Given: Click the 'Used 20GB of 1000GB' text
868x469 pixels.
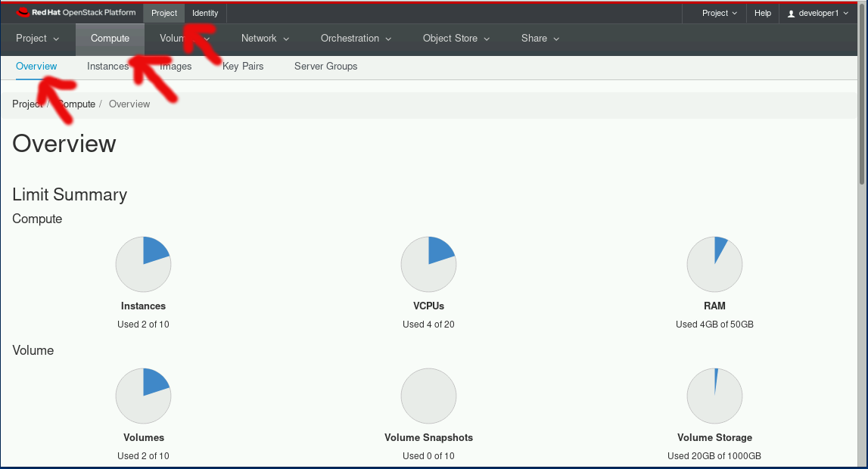Looking at the screenshot, I should (x=714, y=456).
